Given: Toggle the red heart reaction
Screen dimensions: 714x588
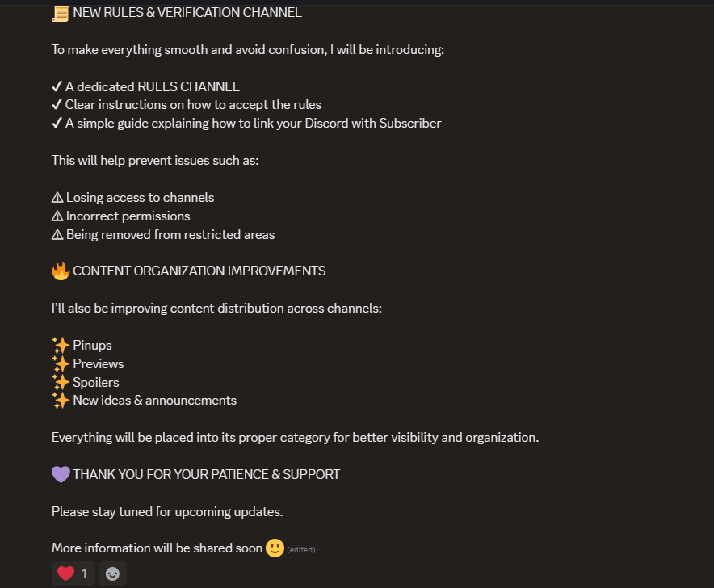Looking at the screenshot, I should 73,573.
